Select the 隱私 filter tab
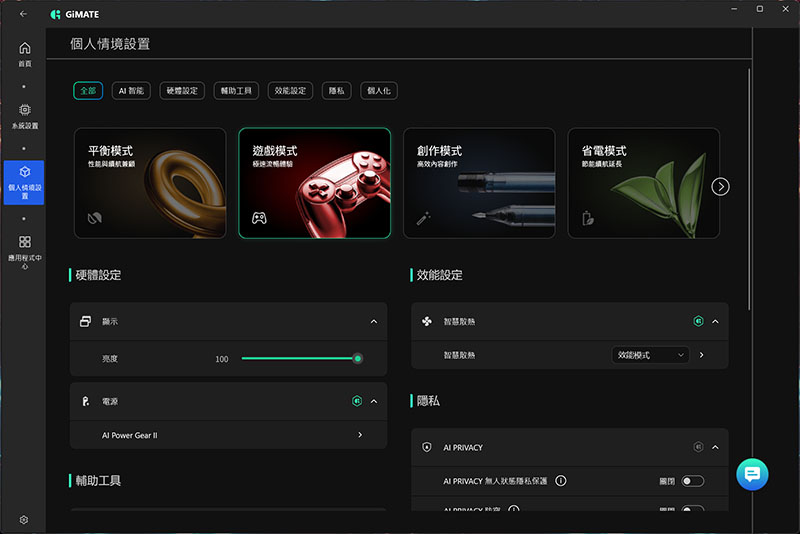 tap(338, 91)
